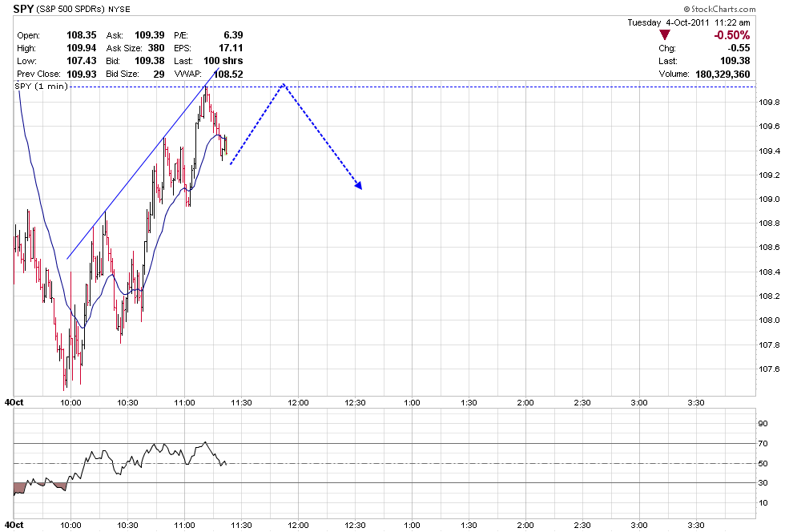
Task: Click the 3:30 time label under price chart
Action: [696, 402]
